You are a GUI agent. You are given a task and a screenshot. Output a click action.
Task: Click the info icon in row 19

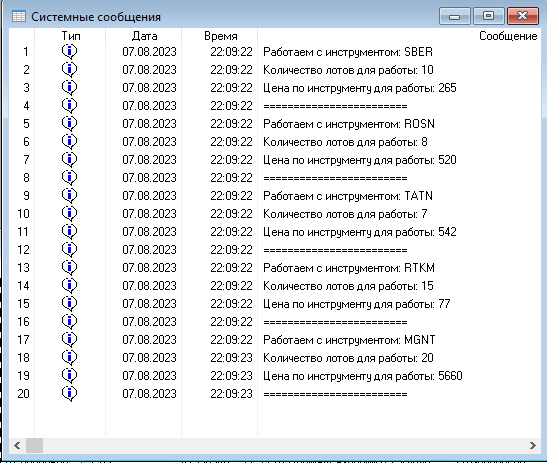[x=69, y=376]
